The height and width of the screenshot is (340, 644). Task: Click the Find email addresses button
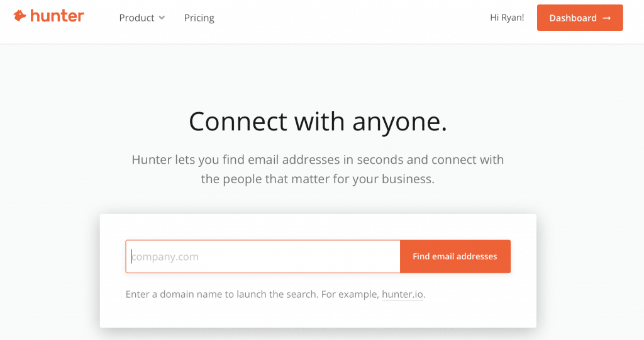pos(455,256)
